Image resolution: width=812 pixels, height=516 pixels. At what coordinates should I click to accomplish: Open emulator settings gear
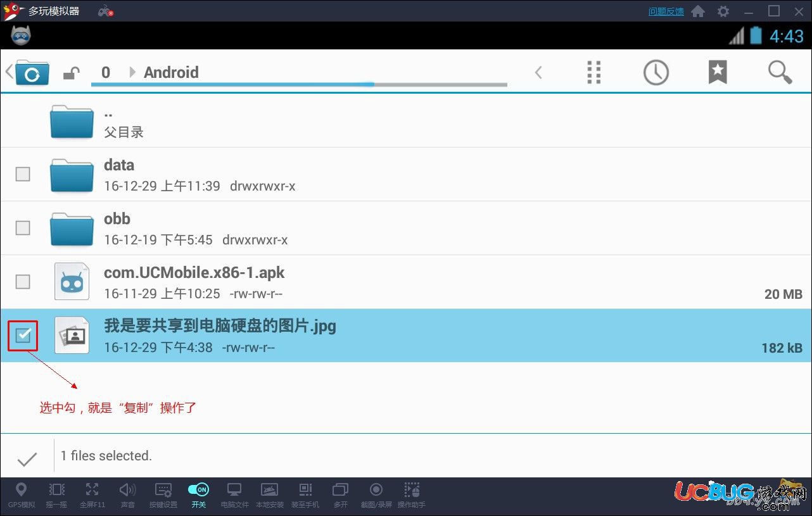723,11
